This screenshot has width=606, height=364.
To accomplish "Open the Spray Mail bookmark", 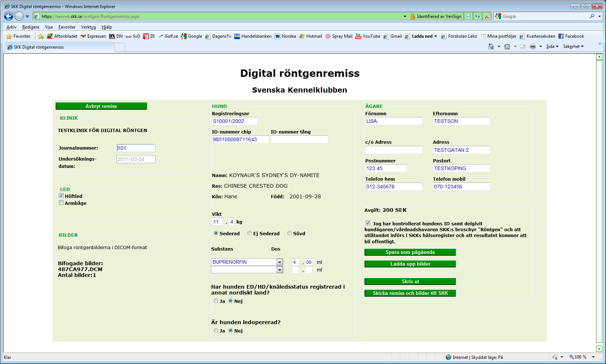I will [x=339, y=36].
